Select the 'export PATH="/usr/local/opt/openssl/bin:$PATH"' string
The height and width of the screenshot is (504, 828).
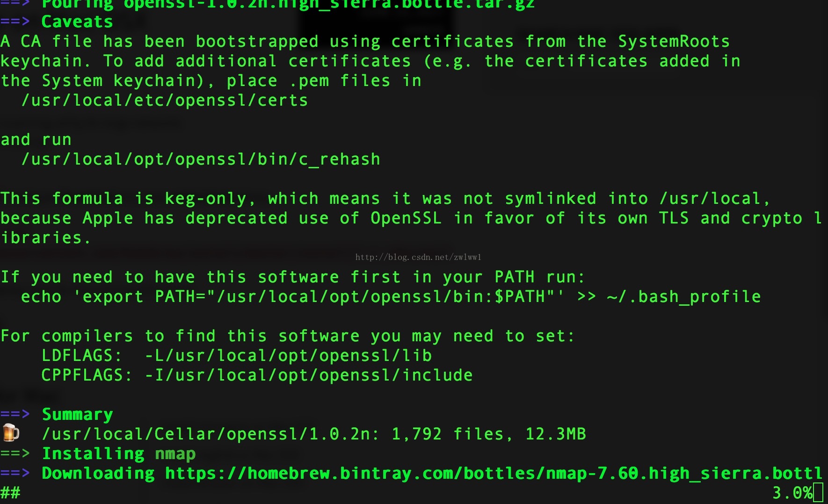click(x=319, y=297)
